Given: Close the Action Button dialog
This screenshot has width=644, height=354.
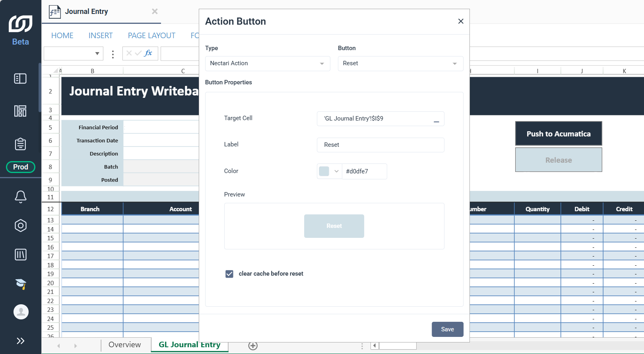Looking at the screenshot, I should tap(461, 21).
